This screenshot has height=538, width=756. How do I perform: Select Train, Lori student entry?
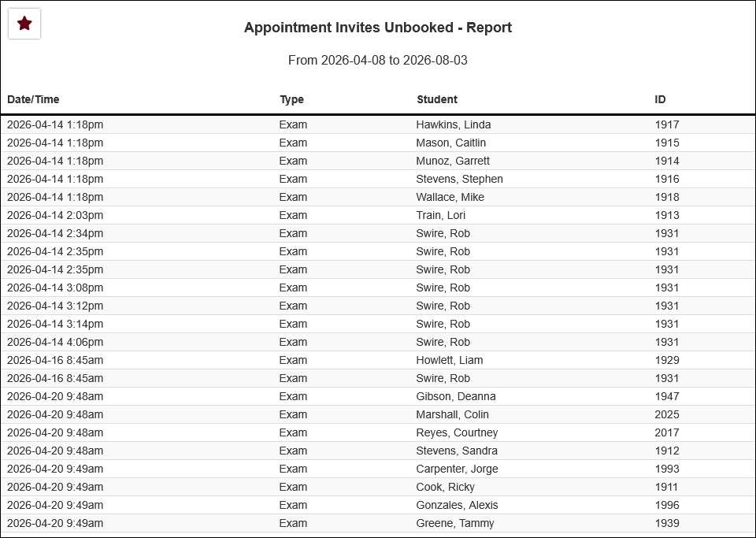coord(441,216)
